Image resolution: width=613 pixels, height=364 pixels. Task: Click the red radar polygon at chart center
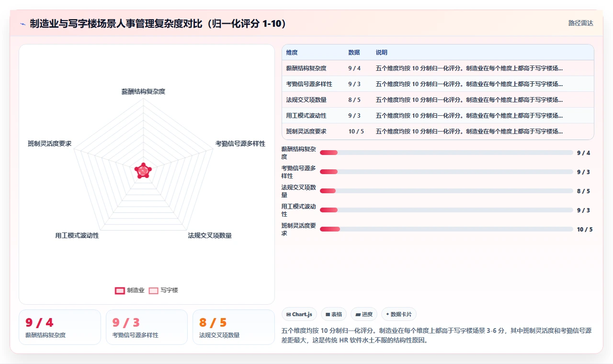tap(143, 171)
